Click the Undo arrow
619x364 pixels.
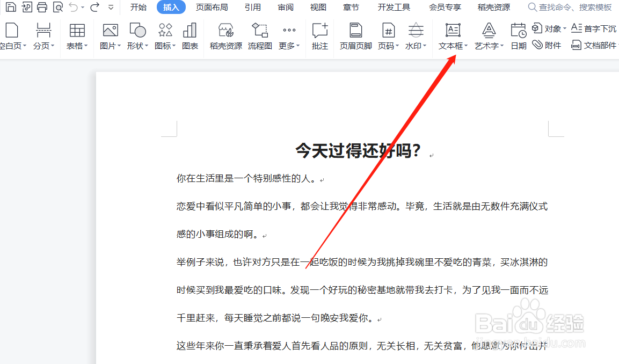[74, 7]
